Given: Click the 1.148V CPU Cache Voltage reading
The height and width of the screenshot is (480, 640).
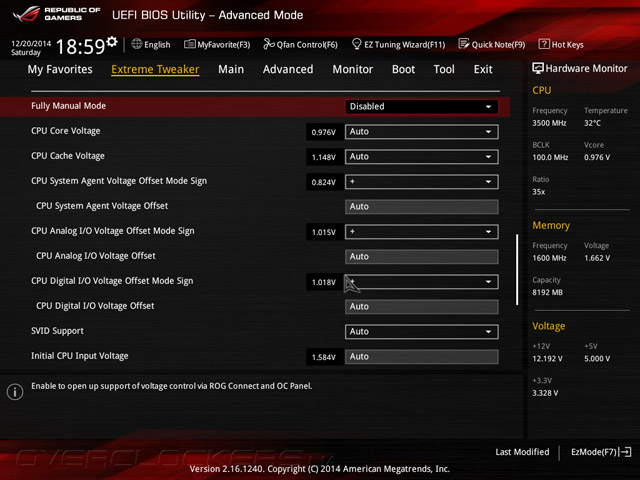Looking at the screenshot, I should [324, 157].
